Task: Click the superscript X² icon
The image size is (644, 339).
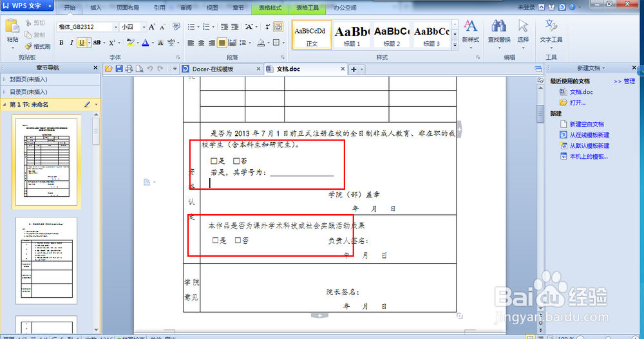Action: click(x=112, y=42)
